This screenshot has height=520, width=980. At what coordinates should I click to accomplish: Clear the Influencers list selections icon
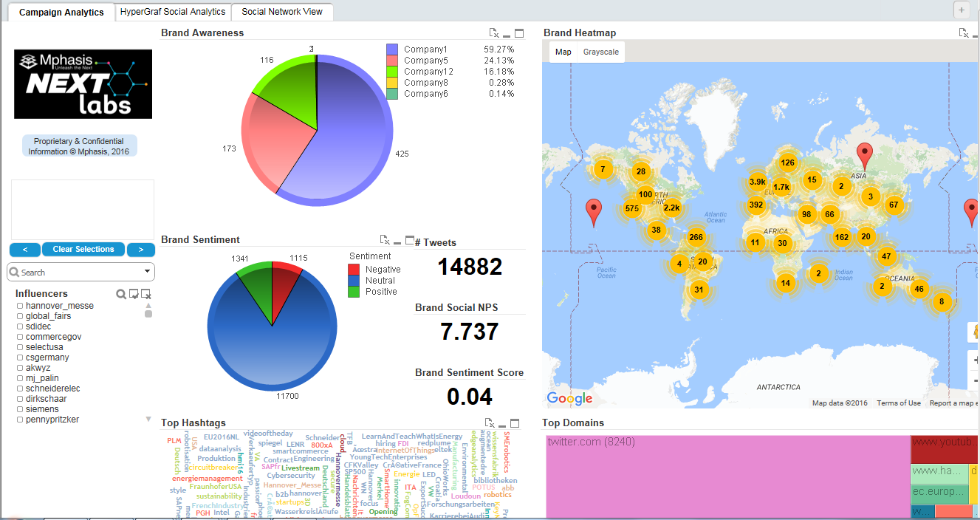click(146, 294)
